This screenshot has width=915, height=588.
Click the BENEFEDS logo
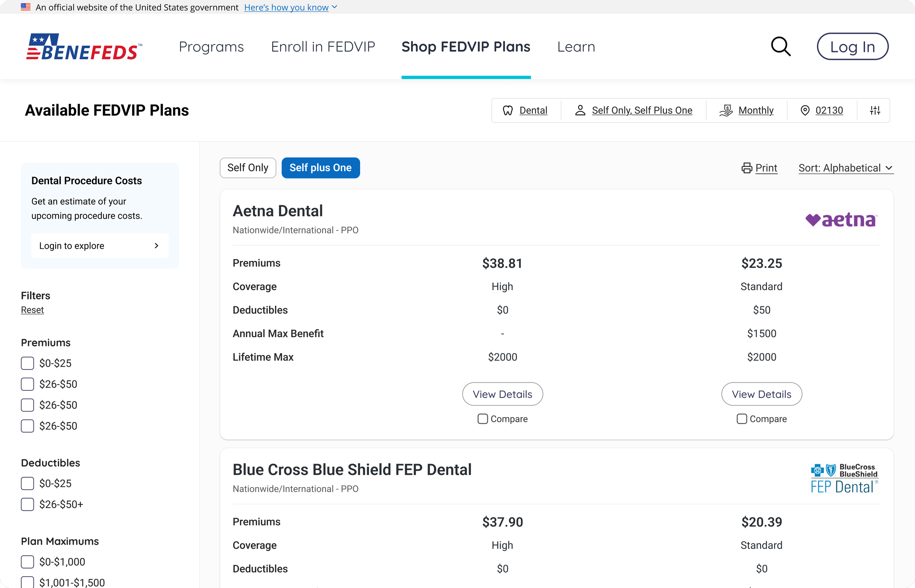[x=84, y=46]
